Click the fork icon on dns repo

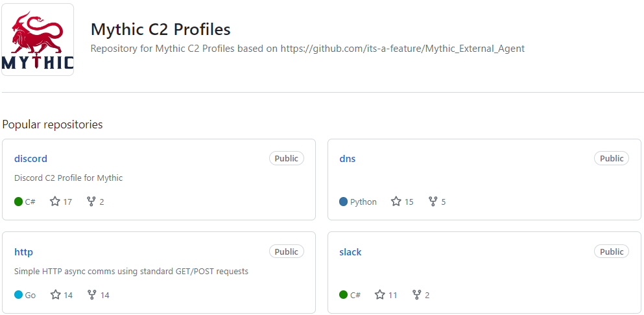(x=433, y=202)
